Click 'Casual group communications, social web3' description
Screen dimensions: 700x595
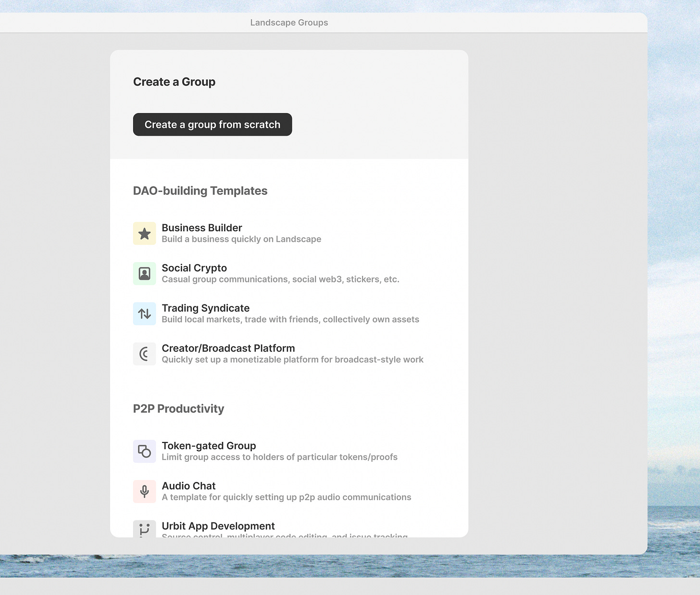tap(280, 279)
